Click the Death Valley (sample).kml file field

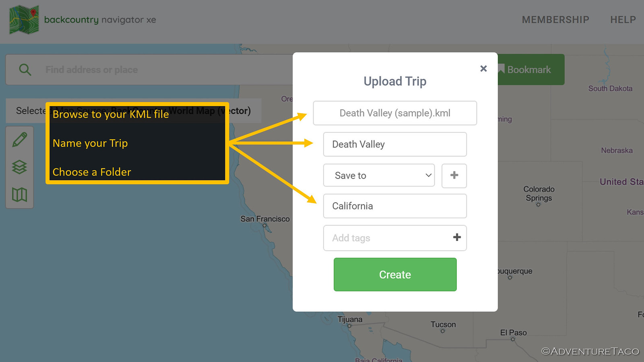pos(395,113)
